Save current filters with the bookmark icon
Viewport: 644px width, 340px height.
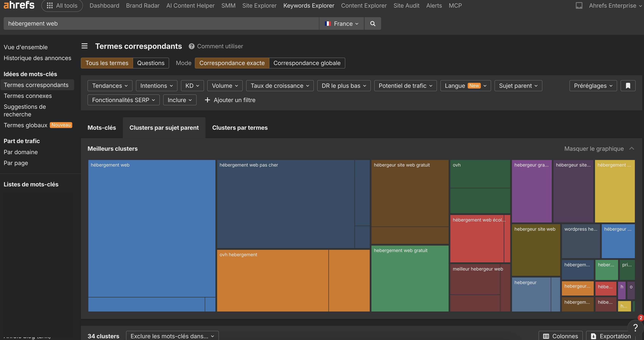click(628, 85)
